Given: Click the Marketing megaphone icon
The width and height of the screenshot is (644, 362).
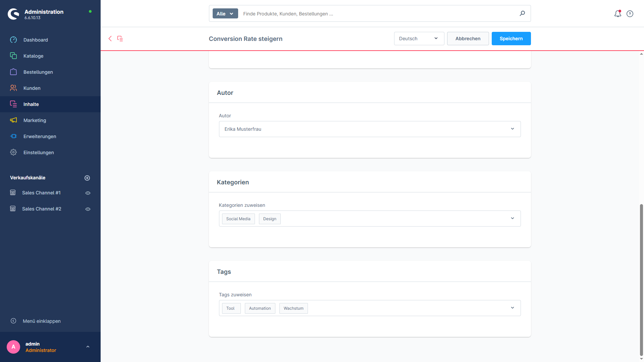Looking at the screenshot, I should pyautogui.click(x=13, y=120).
